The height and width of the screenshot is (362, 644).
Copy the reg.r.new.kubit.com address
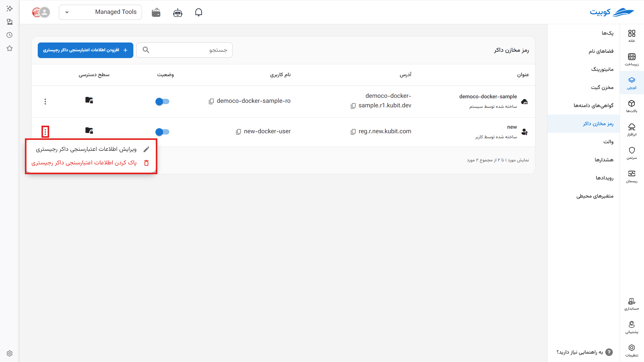coord(353,131)
